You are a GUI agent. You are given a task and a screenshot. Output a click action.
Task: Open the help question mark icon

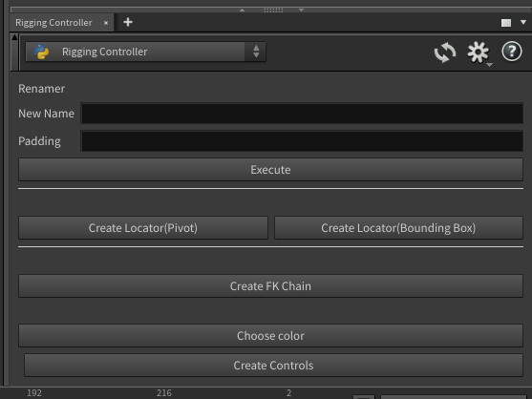coord(512,52)
